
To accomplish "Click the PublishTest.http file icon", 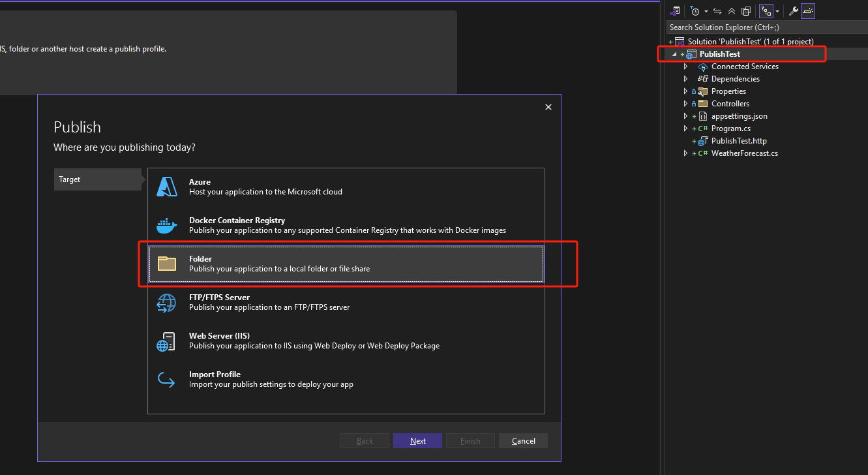I will point(703,141).
